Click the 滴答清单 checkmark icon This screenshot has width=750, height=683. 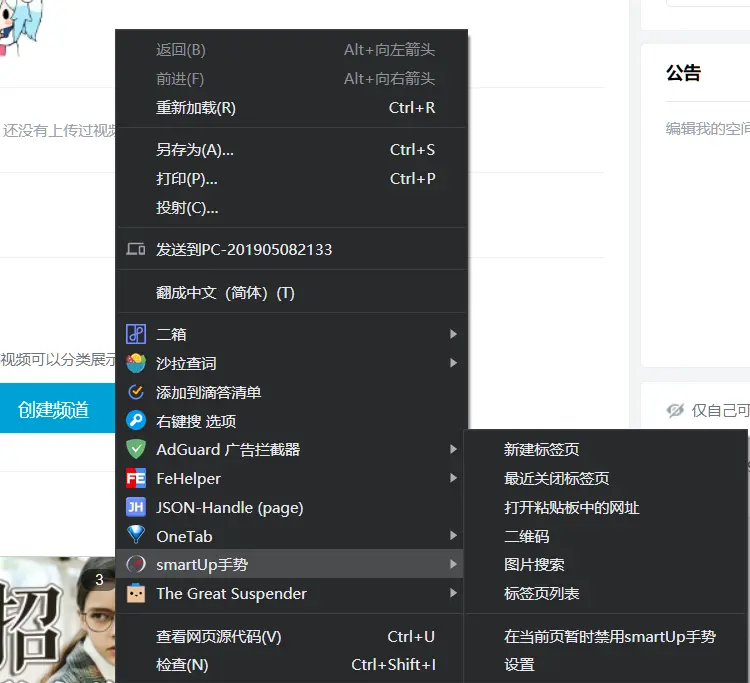136,392
